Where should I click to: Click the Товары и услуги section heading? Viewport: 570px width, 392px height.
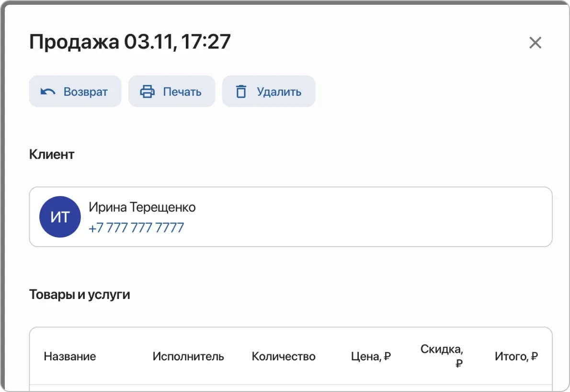point(80,294)
